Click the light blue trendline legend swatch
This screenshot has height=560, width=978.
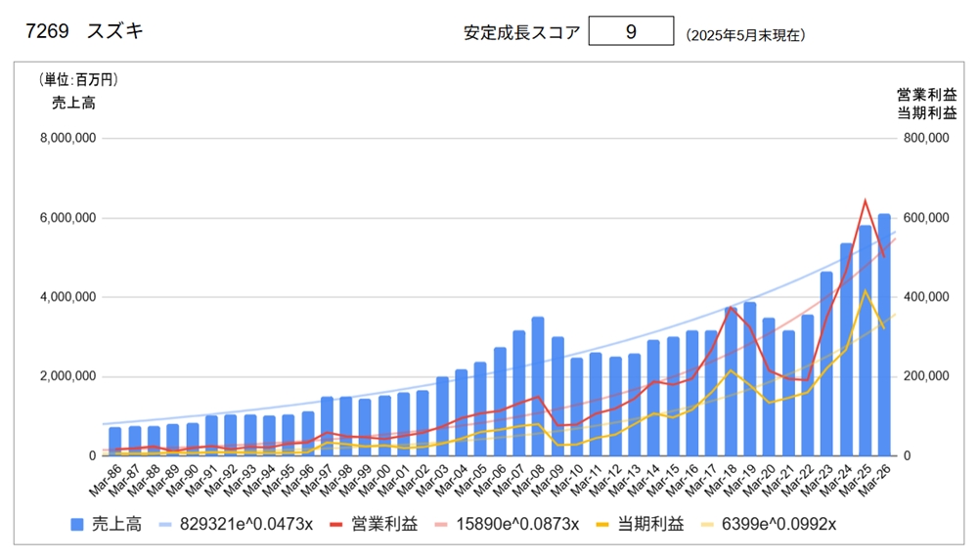tap(165, 525)
